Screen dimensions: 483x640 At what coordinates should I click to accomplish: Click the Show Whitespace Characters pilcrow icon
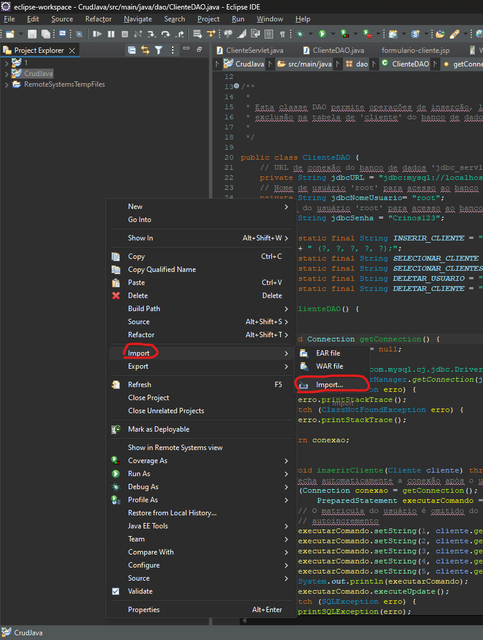point(282,34)
